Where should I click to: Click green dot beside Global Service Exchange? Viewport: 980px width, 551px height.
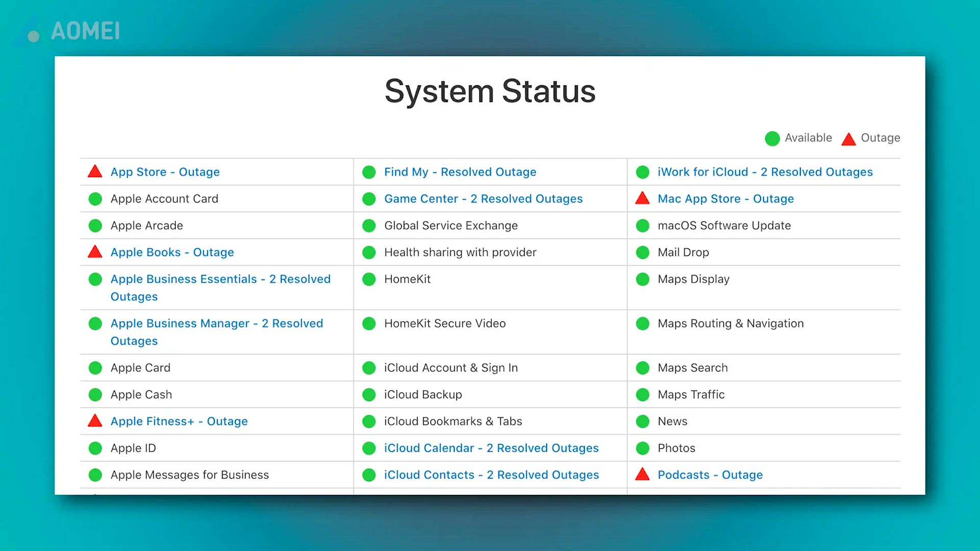point(369,226)
